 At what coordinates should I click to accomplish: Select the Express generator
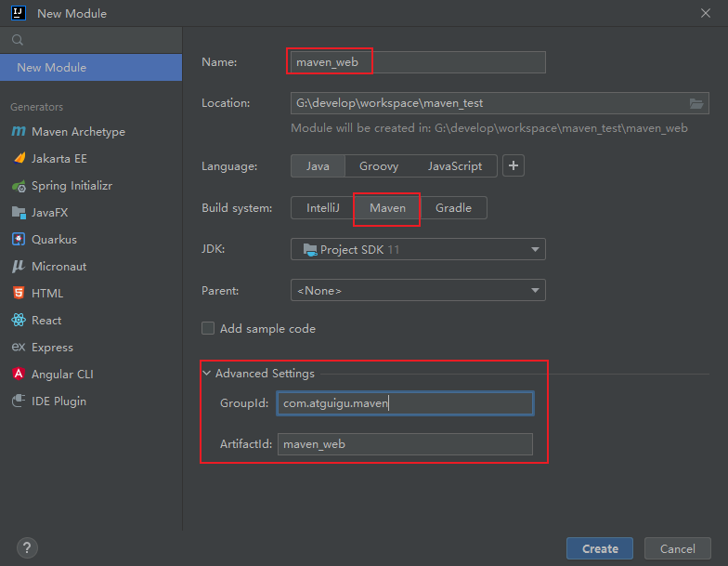coord(91,348)
